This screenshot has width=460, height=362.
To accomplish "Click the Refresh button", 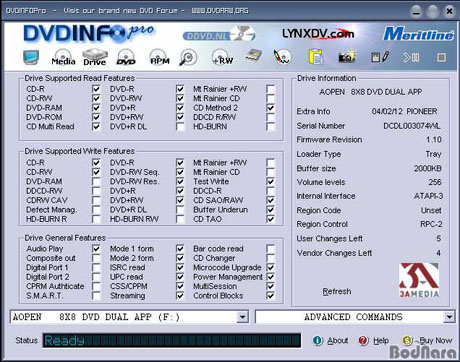I will click(337, 291).
